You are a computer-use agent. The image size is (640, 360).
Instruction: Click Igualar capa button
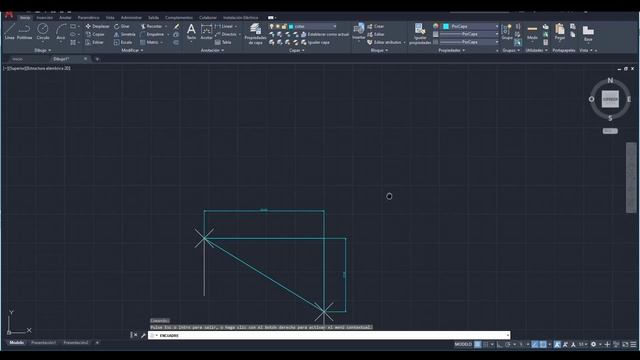(x=315, y=42)
